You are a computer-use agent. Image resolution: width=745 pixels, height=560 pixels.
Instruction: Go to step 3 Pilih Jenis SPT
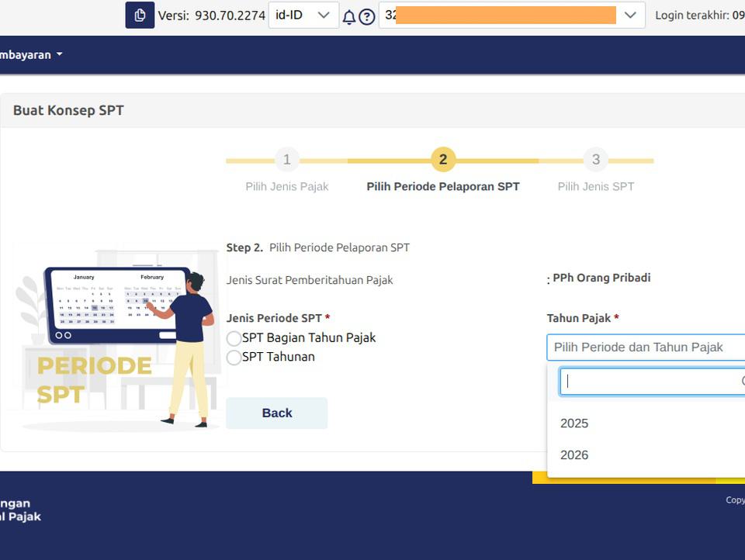[596, 160]
